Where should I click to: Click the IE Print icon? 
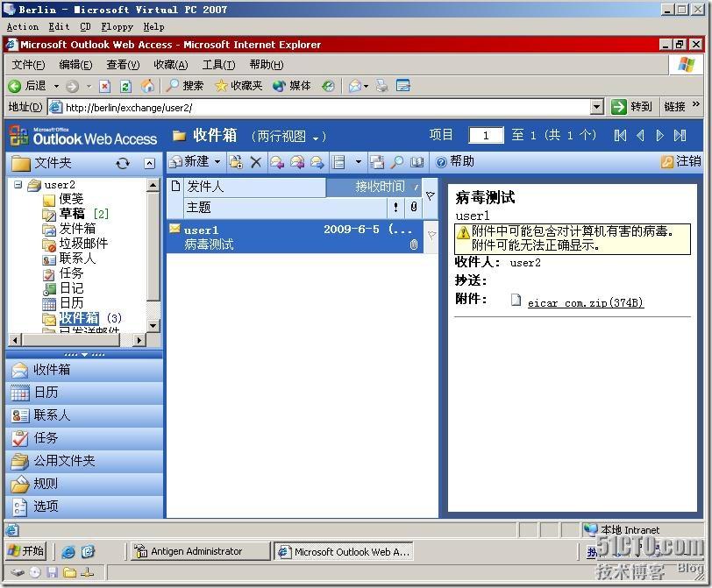382,86
